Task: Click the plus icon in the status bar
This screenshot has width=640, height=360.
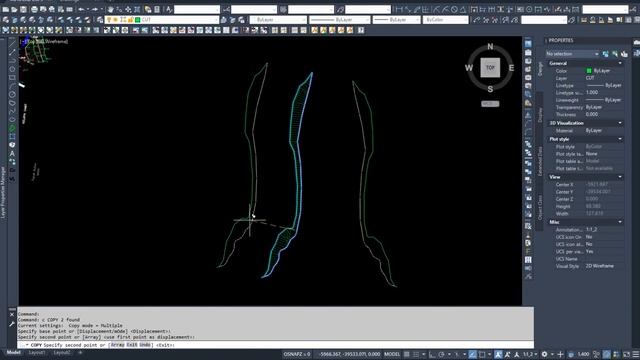Action: pyautogui.click(x=560, y=354)
